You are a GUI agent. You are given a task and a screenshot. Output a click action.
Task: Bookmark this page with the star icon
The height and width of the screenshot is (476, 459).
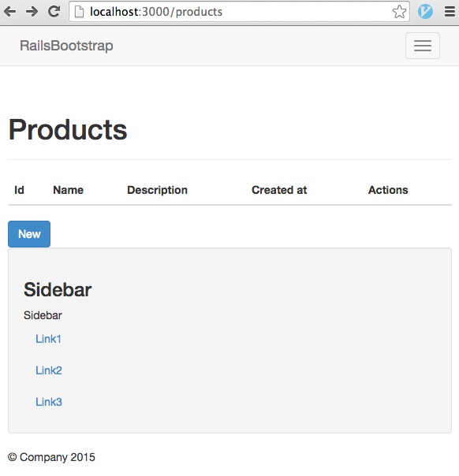coord(399,12)
